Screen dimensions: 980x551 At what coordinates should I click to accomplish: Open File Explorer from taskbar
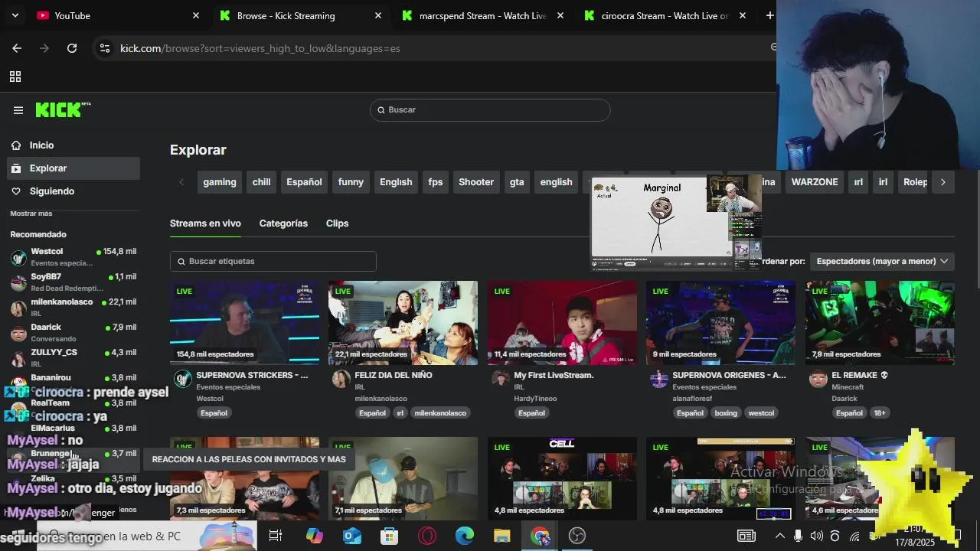(502, 536)
